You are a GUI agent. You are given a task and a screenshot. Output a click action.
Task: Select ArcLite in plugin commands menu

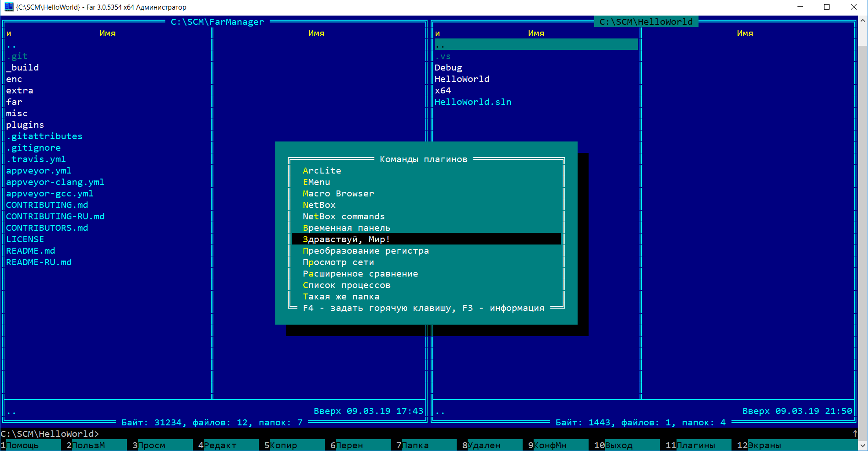pyautogui.click(x=426, y=170)
